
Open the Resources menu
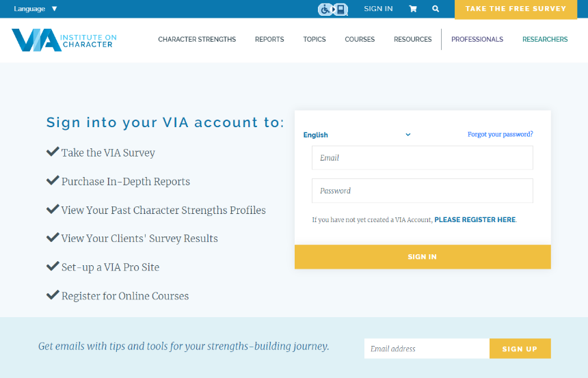pos(413,40)
